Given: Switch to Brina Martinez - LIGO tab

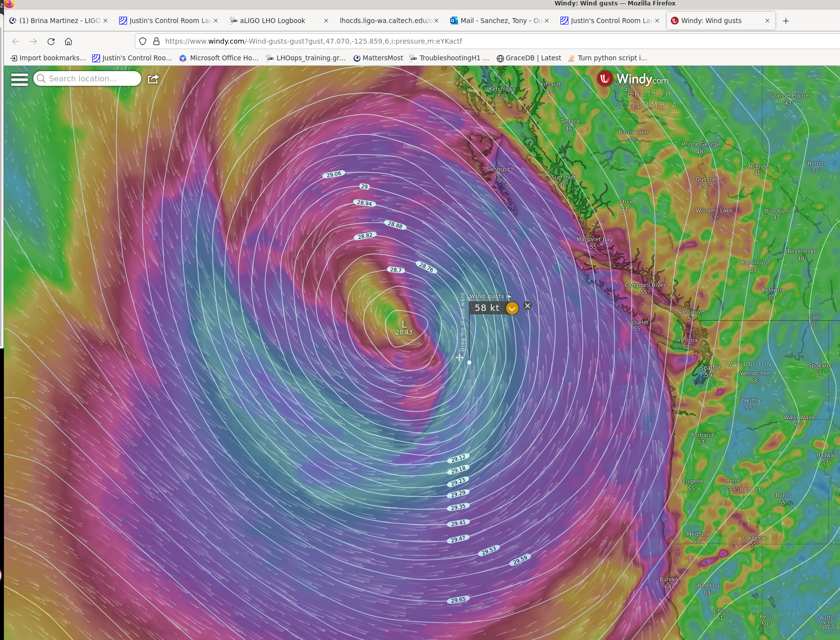Looking at the screenshot, I should pos(58,21).
